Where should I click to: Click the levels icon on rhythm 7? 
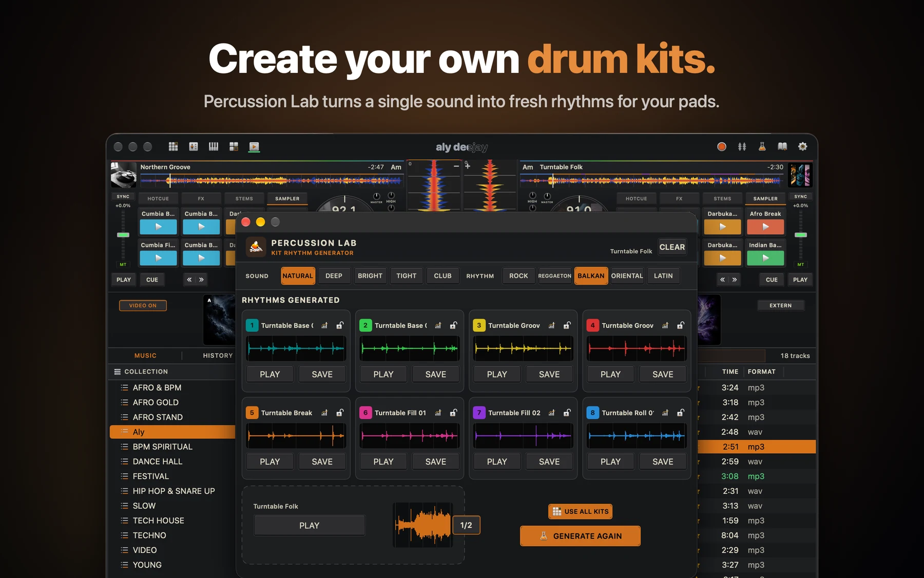point(552,413)
